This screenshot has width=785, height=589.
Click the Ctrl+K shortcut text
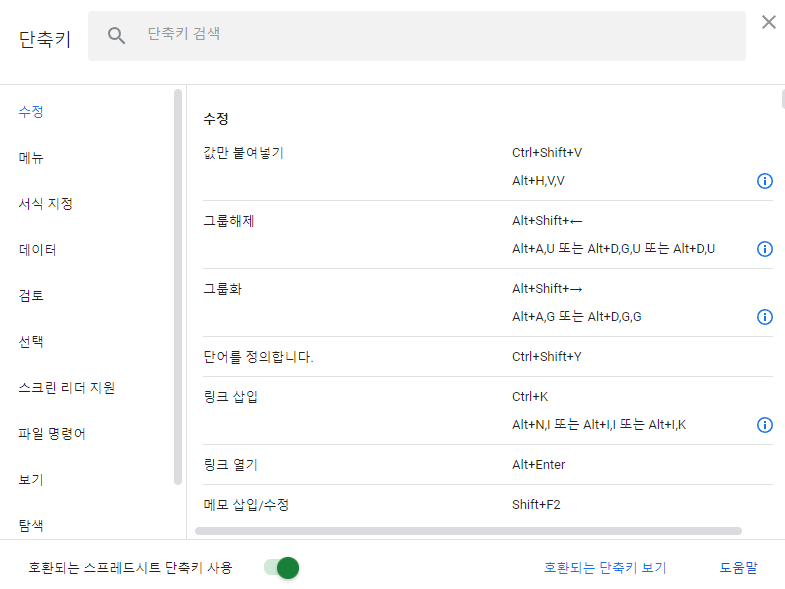[530, 397]
